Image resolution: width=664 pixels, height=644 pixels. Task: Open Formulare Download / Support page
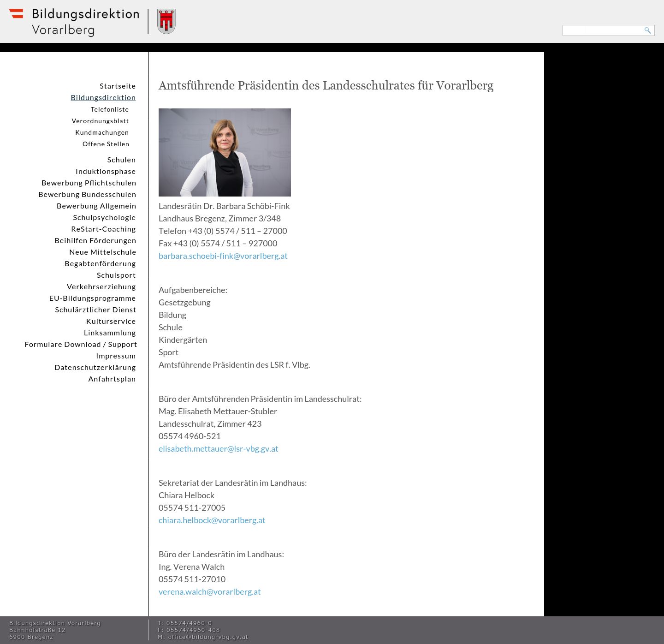pos(81,344)
